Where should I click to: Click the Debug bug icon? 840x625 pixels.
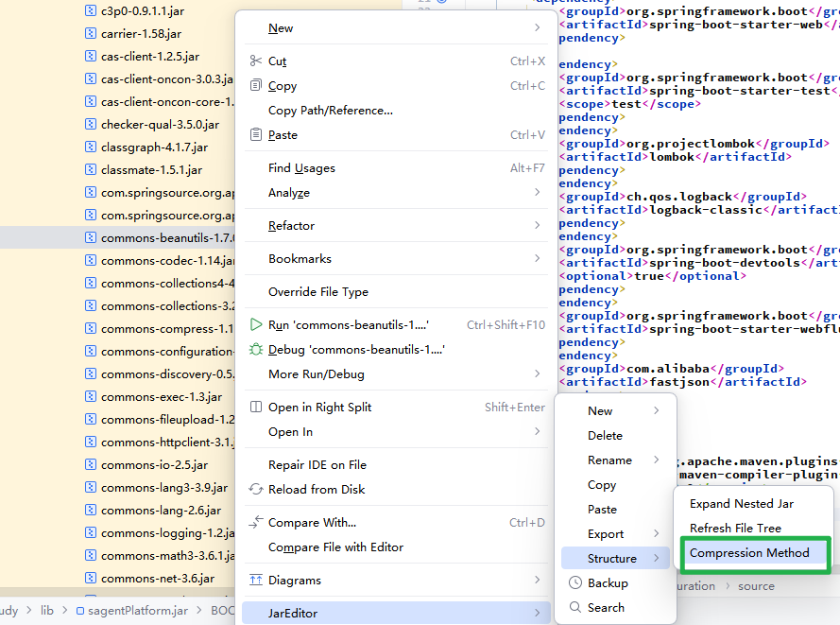click(256, 350)
